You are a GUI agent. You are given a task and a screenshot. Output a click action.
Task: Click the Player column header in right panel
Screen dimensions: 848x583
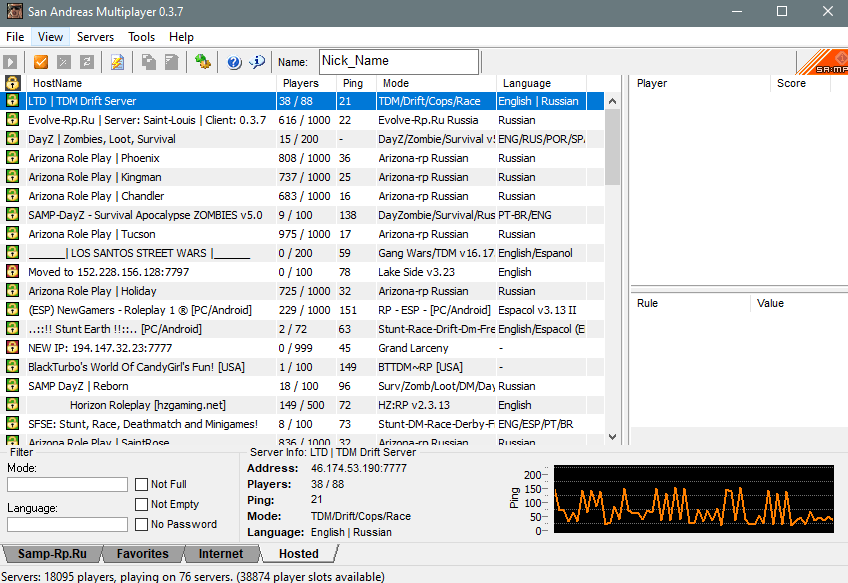[700, 83]
